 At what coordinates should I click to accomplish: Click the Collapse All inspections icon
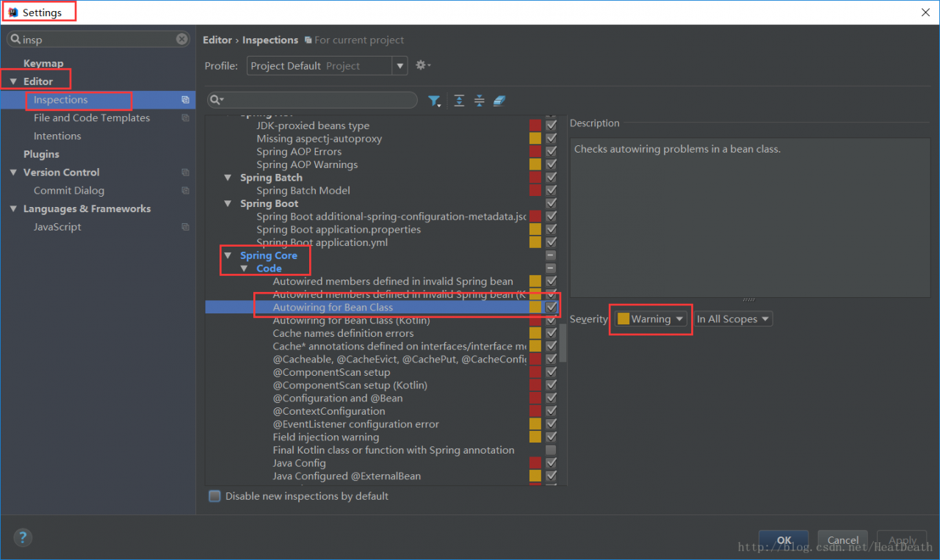point(480,101)
